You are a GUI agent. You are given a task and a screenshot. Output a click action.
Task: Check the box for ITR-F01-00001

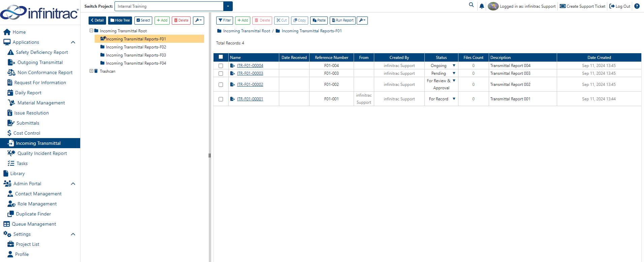click(x=221, y=99)
